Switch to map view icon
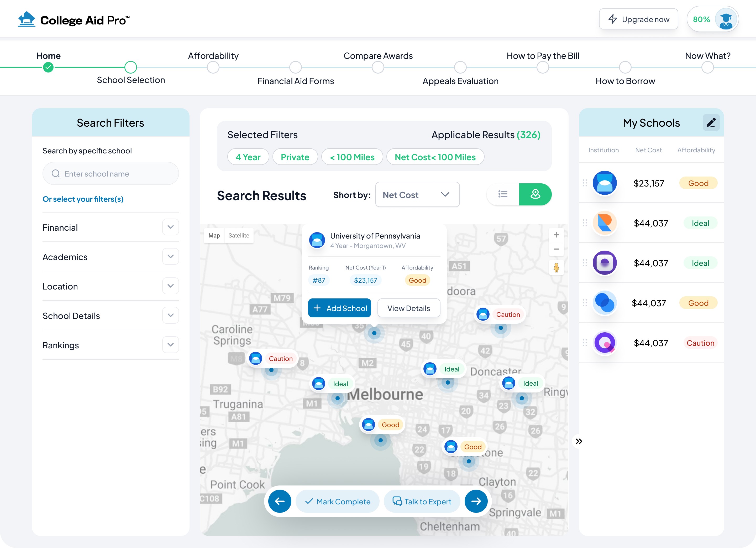Viewport: 756px width, 548px height. pos(535,194)
